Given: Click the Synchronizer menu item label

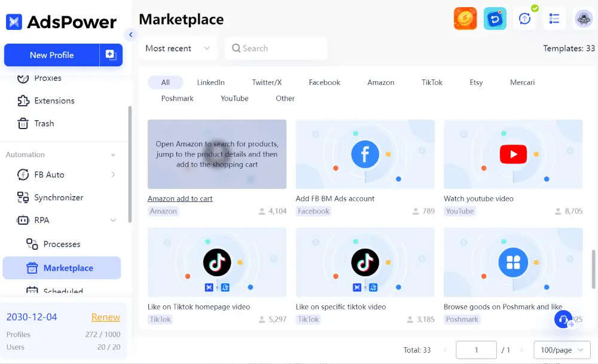Looking at the screenshot, I should [x=59, y=197].
